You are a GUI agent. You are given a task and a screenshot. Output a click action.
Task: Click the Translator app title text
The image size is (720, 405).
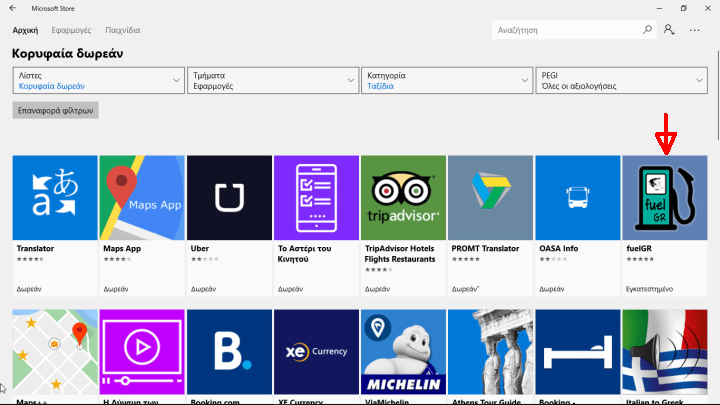point(35,248)
